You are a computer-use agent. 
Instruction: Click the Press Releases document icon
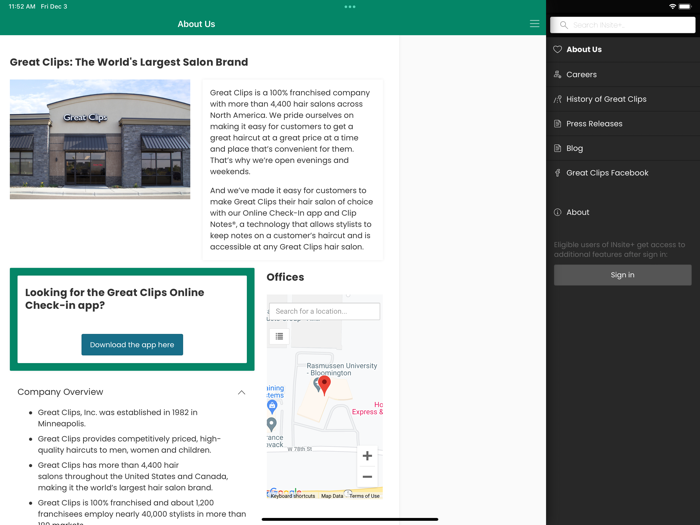[x=558, y=124]
